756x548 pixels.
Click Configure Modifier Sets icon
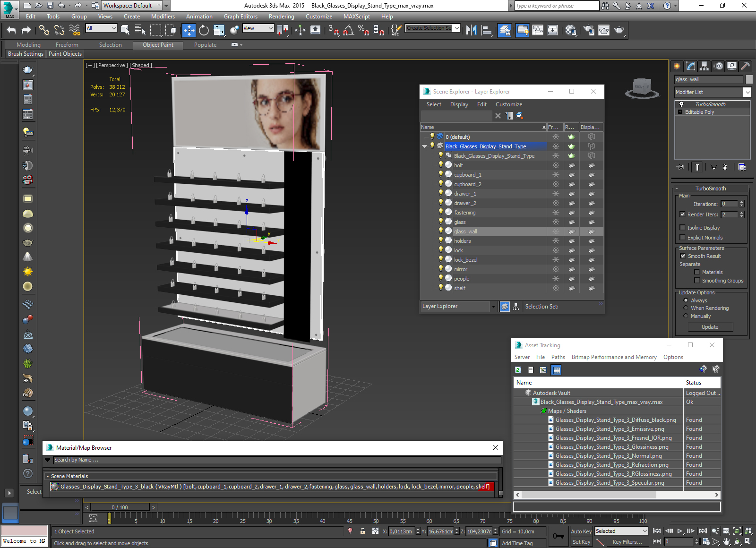742,167
